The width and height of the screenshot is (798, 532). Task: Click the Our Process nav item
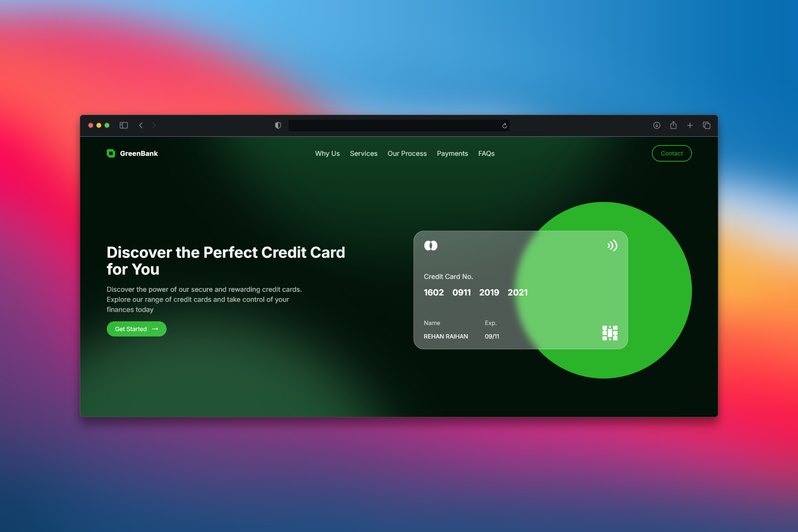pos(407,153)
